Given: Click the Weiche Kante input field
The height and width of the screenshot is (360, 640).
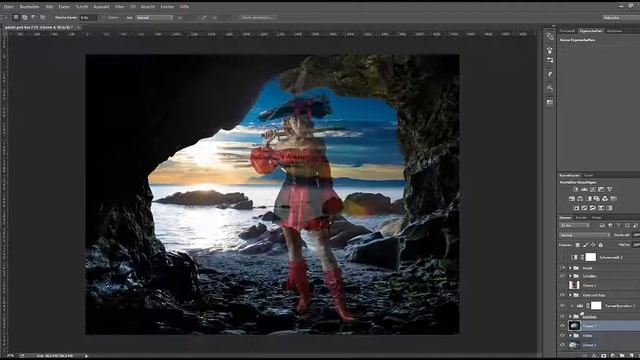Looking at the screenshot, I should (88, 18).
